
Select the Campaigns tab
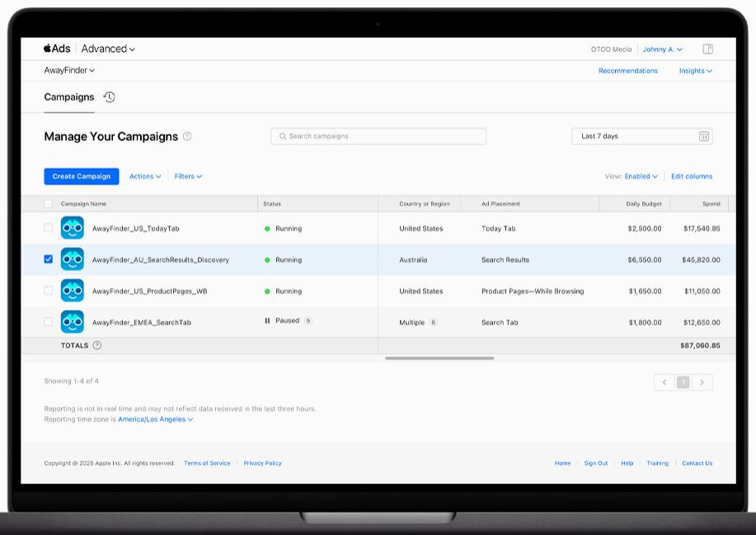(x=69, y=97)
